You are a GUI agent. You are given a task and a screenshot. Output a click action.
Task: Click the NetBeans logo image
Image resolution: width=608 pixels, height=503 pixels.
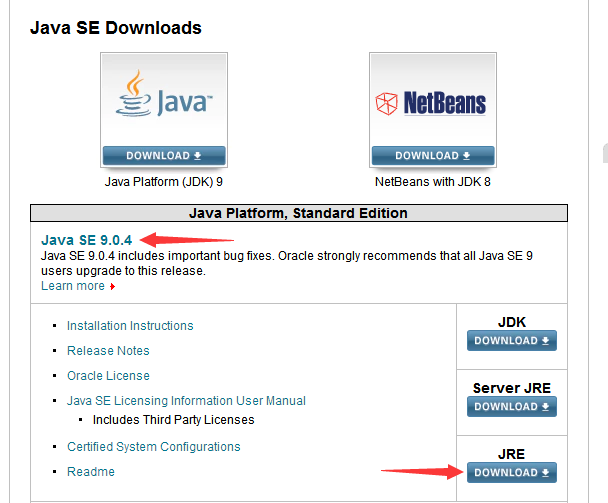click(430, 103)
